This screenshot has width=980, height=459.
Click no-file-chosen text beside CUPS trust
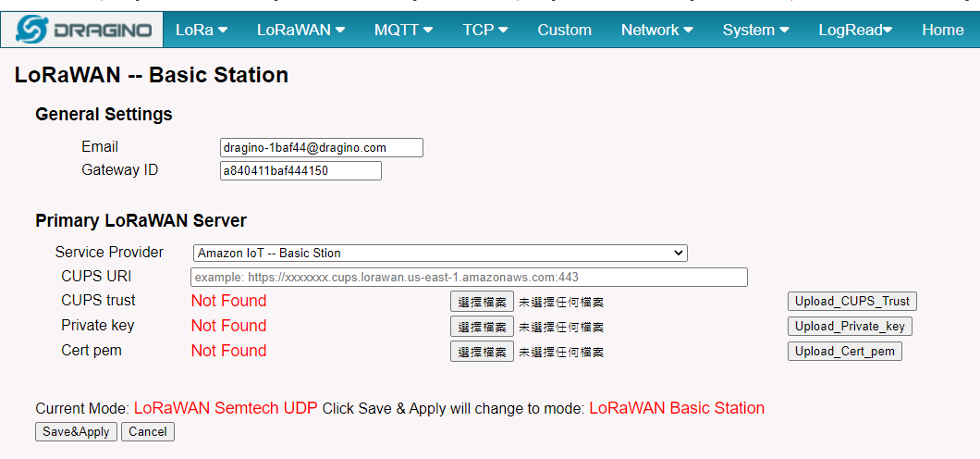pyautogui.click(x=561, y=302)
